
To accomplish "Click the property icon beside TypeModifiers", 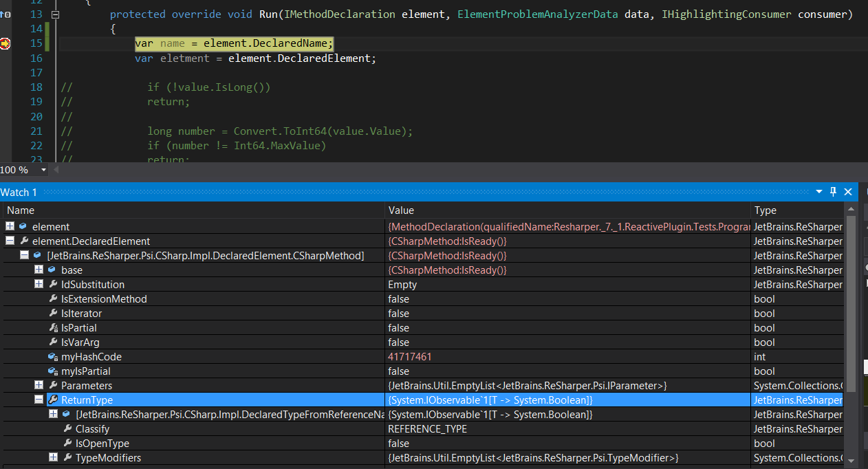I will tap(67, 457).
